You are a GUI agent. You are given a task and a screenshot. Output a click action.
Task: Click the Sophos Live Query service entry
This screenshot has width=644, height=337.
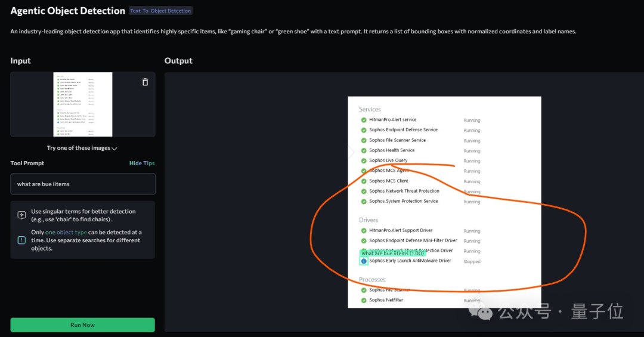point(388,160)
